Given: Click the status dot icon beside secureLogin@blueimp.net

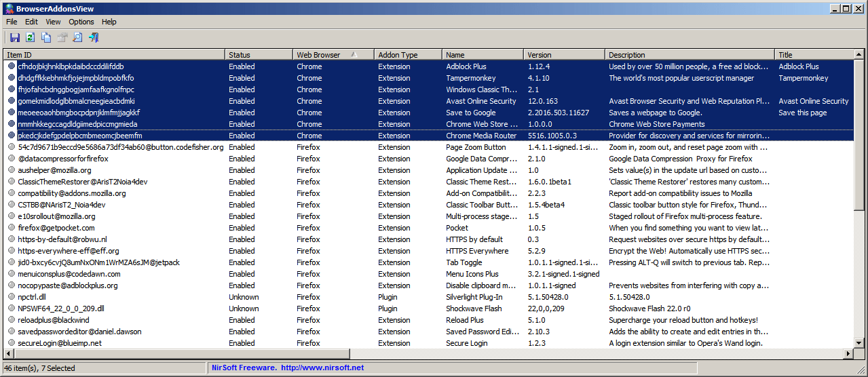Looking at the screenshot, I should tap(12, 343).
